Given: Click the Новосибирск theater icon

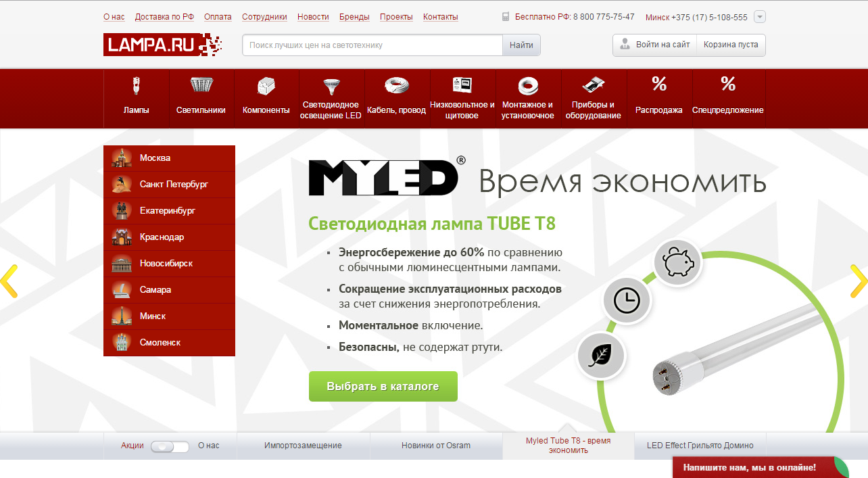Looking at the screenshot, I should click(x=122, y=264).
